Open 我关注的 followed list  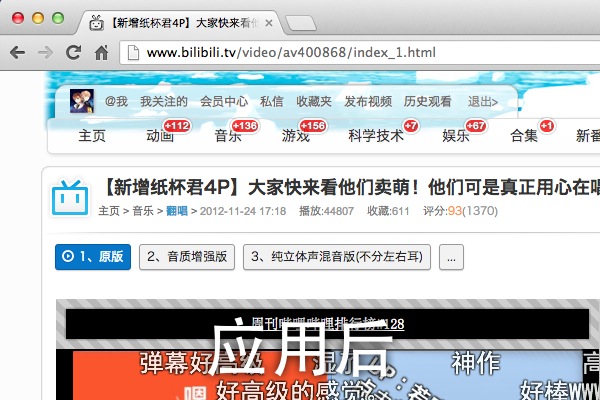point(164,101)
